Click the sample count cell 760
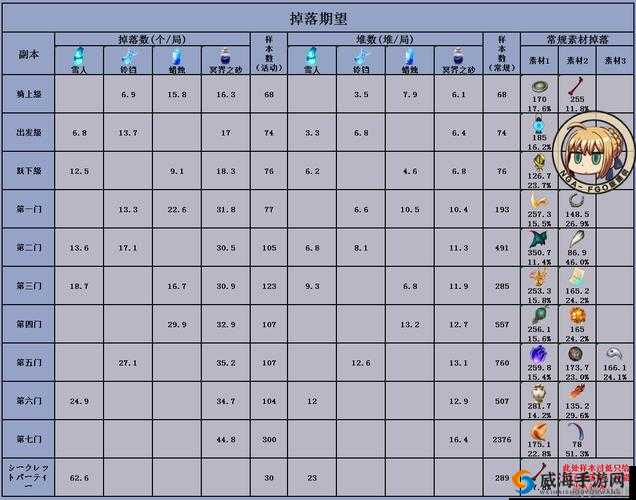Image resolution: width=636 pixels, height=500 pixels. coord(502,363)
